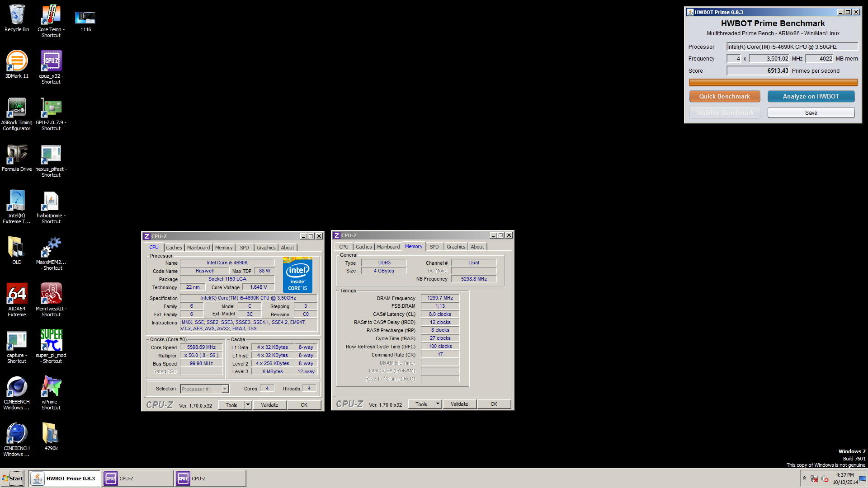Open ASRock Timing Configurator icon
This screenshot has width=868, height=488.
coord(17,114)
